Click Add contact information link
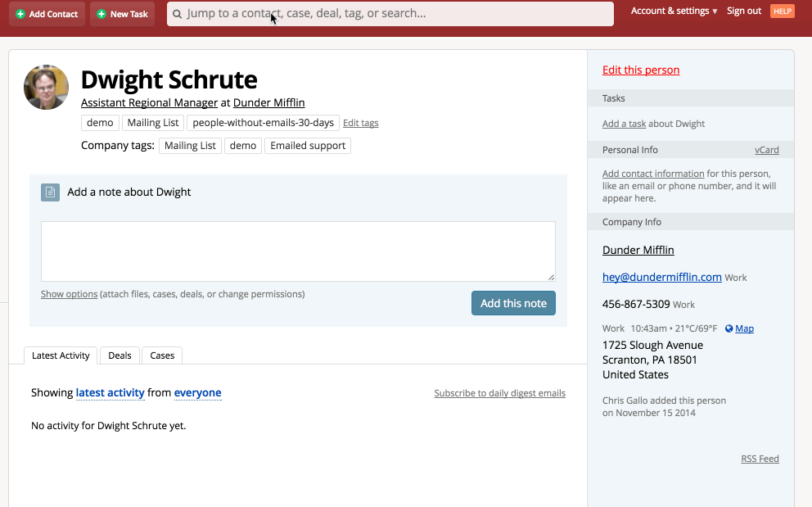Viewport: 812px width, 507px height. (x=653, y=174)
